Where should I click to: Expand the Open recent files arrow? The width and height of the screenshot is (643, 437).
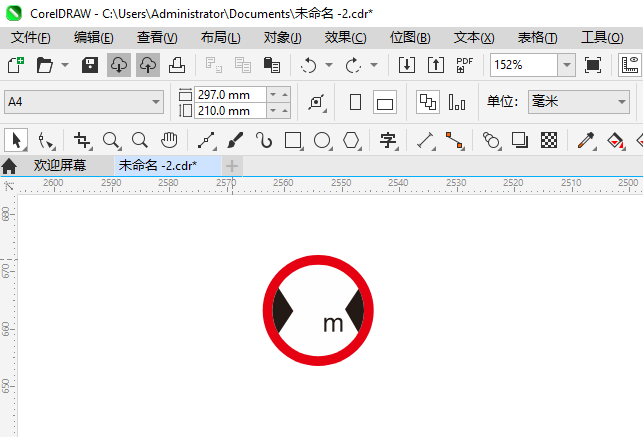point(65,65)
